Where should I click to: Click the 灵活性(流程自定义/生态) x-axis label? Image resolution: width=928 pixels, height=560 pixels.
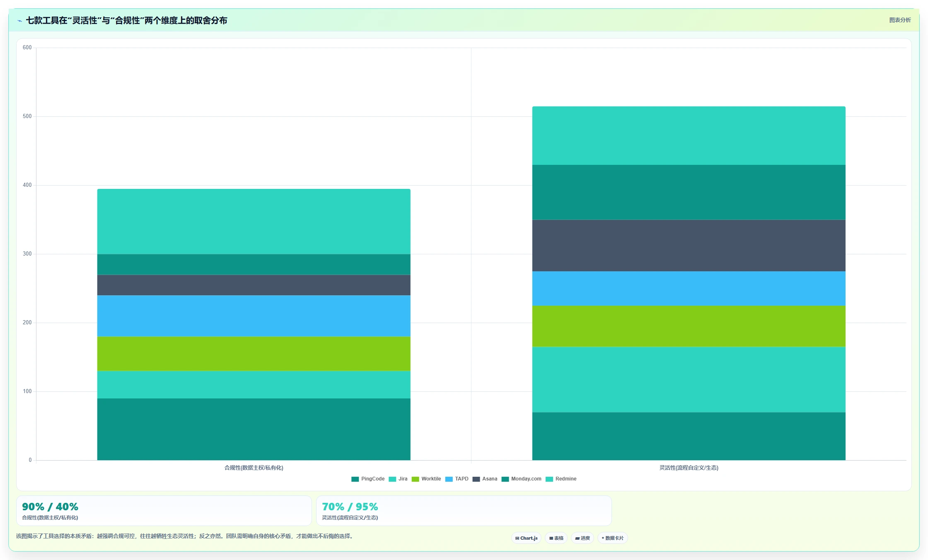(689, 468)
